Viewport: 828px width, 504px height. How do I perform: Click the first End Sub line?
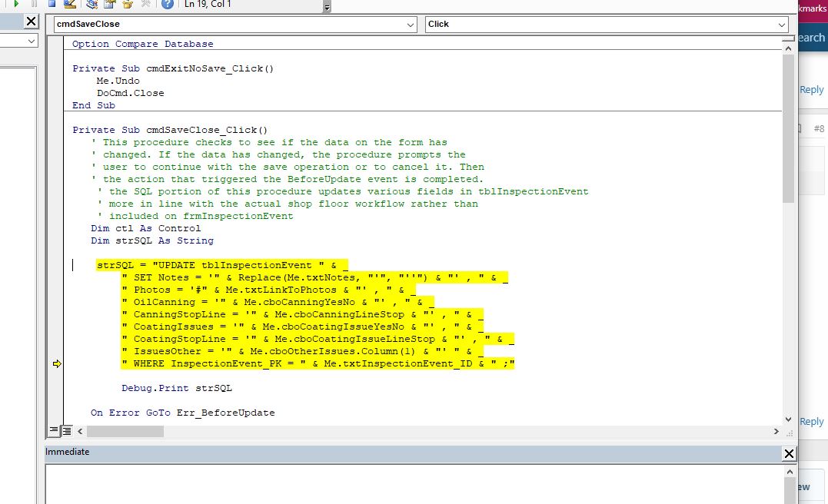94,105
